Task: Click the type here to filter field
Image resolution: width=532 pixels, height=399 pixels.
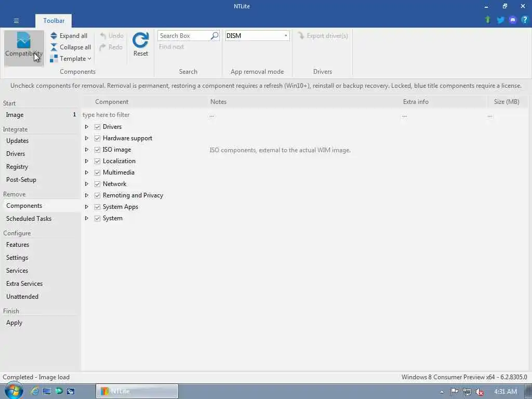Action: (144, 115)
